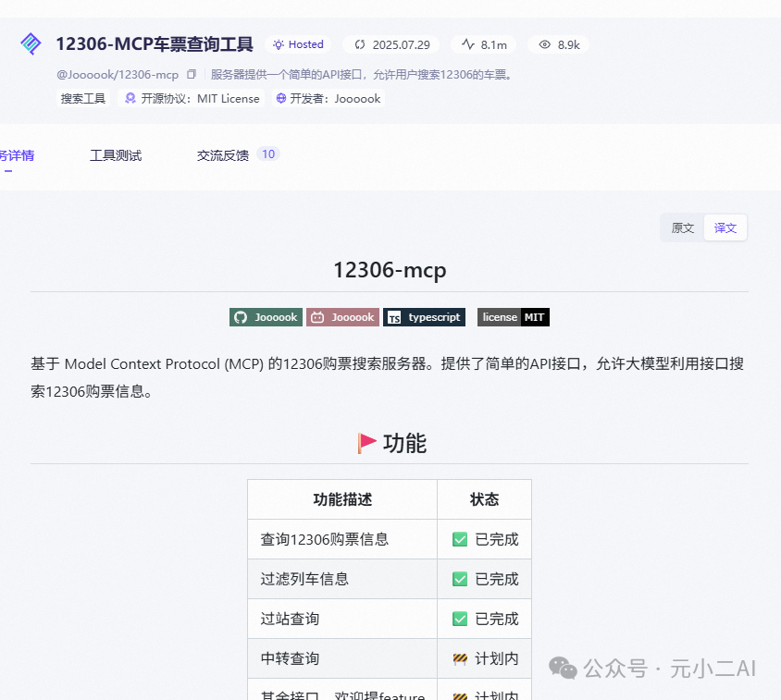Image resolution: width=781 pixels, height=700 pixels.
Task: Open the 交流反馈 tab
Action: tap(223, 155)
